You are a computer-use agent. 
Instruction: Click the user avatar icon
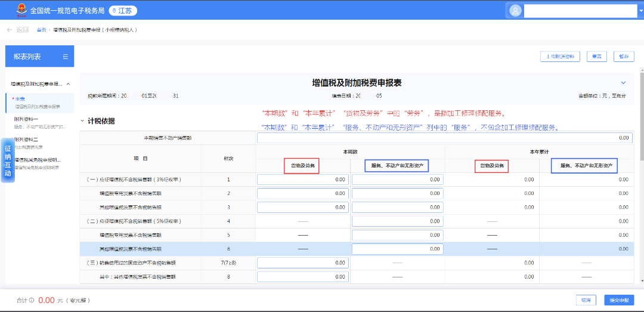click(515, 11)
